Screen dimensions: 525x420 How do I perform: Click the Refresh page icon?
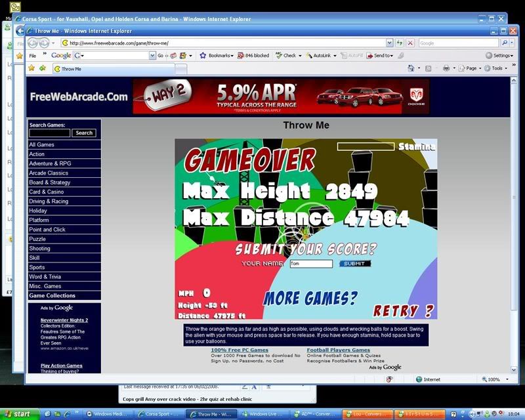[x=399, y=43]
